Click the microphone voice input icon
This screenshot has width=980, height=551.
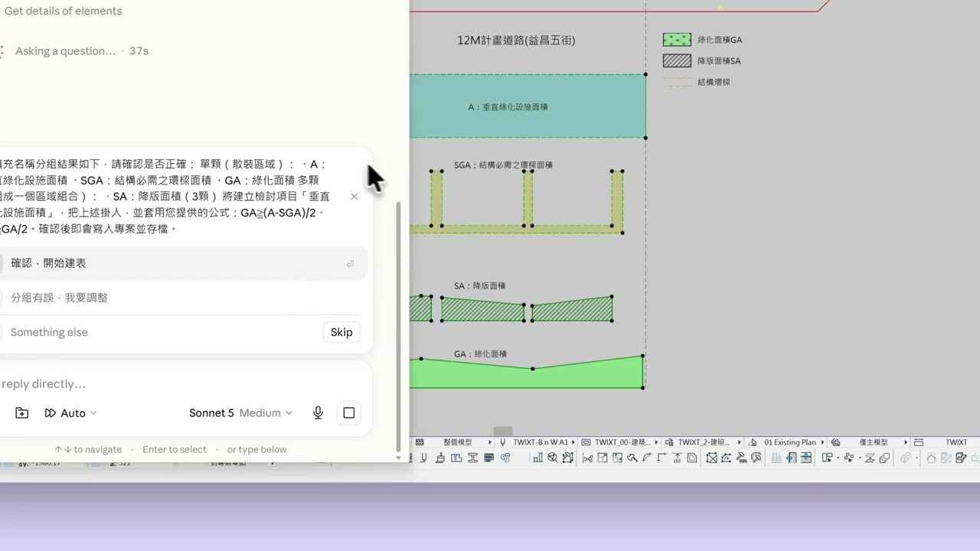318,412
